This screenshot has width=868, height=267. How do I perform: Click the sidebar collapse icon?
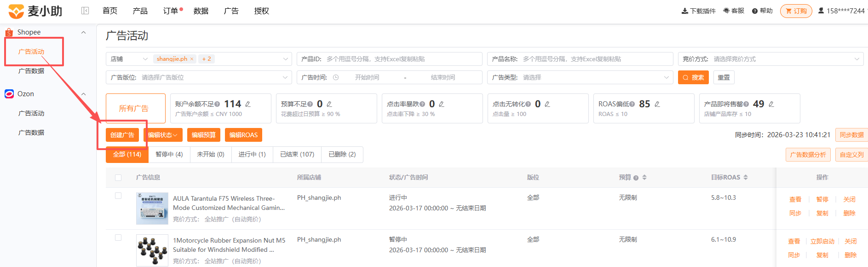coord(85,11)
